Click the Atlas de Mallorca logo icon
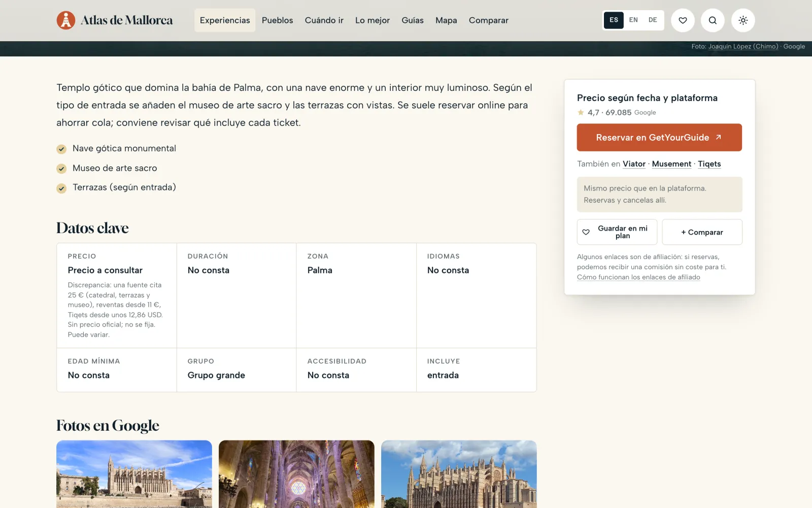The width and height of the screenshot is (812, 508). [x=65, y=20]
